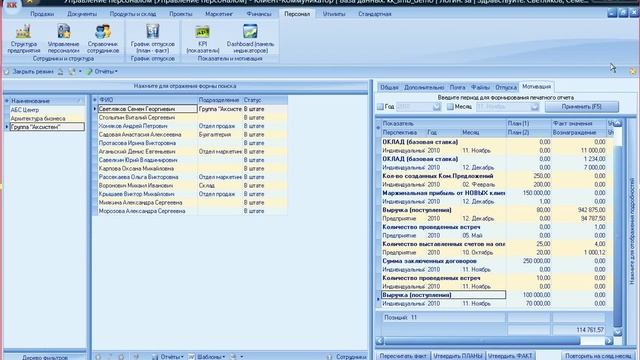Switch to the Документы ribbon tab
This screenshot has height=360, width=640.
click(x=82, y=14)
